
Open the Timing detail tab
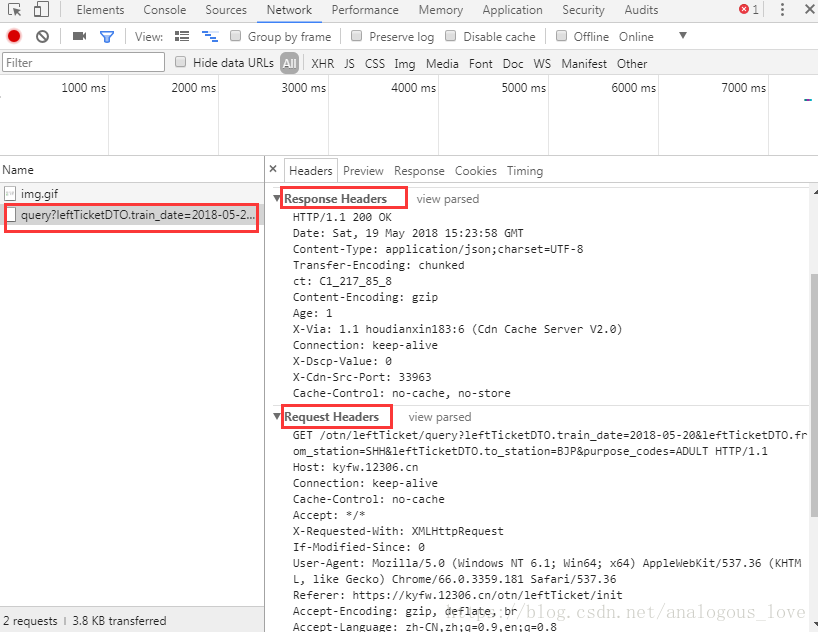525,171
